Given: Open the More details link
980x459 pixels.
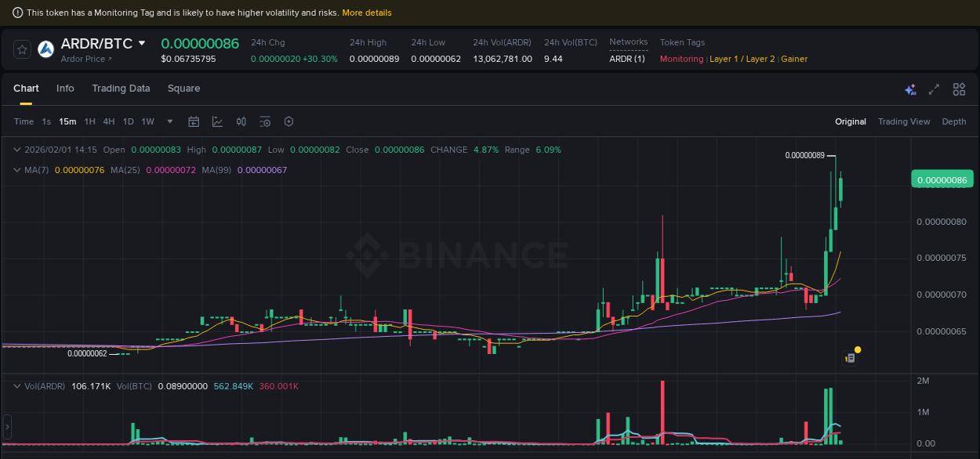Looking at the screenshot, I should coord(367,13).
